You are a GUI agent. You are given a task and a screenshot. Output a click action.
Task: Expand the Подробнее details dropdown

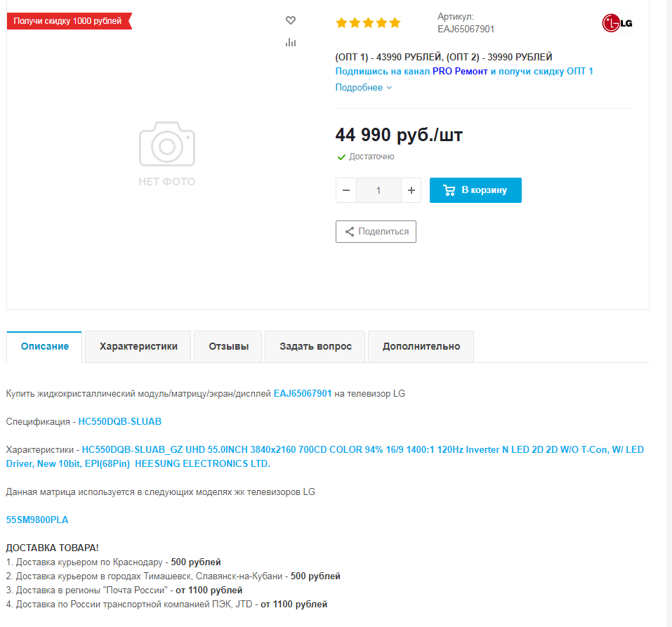[363, 88]
